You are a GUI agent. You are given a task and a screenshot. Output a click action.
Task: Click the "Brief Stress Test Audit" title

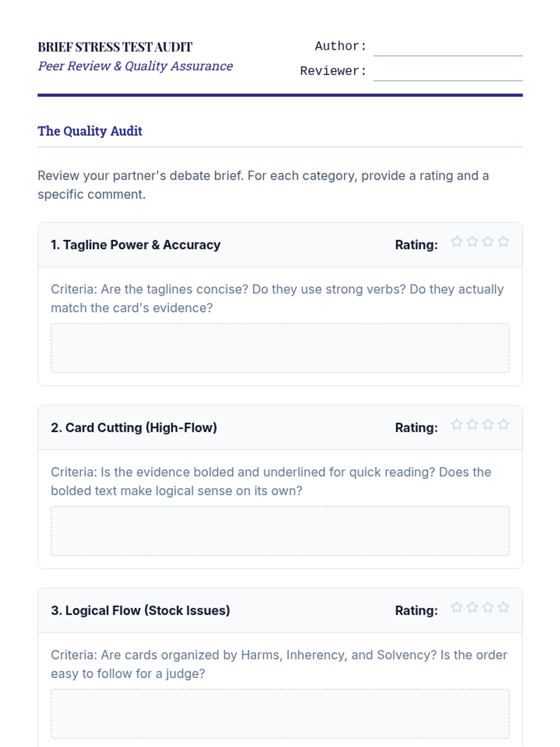coord(115,47)
